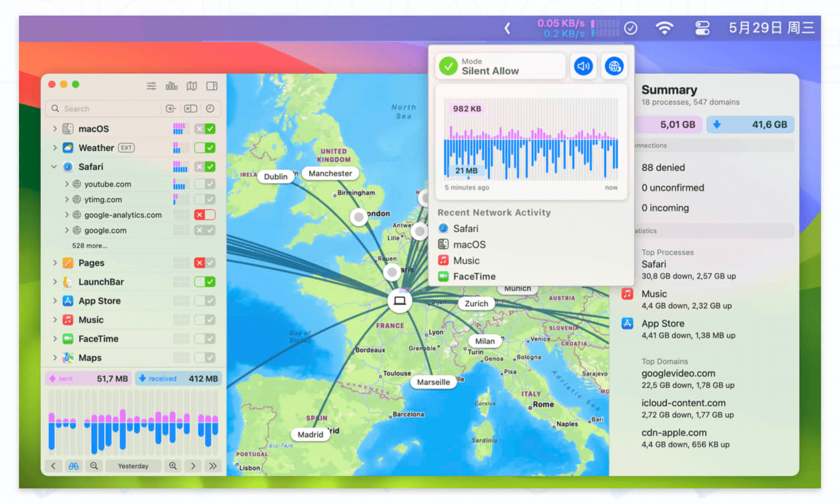Click the globe network icon in popup
The height and width of the screenshot is (504, 840).
click(614, 66)
